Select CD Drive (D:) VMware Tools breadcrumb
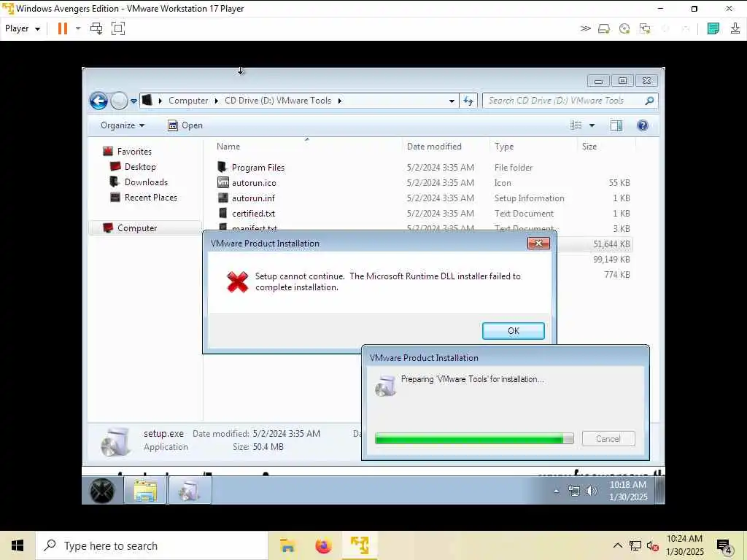Screen dimensions: 747x560 [278, 101]
